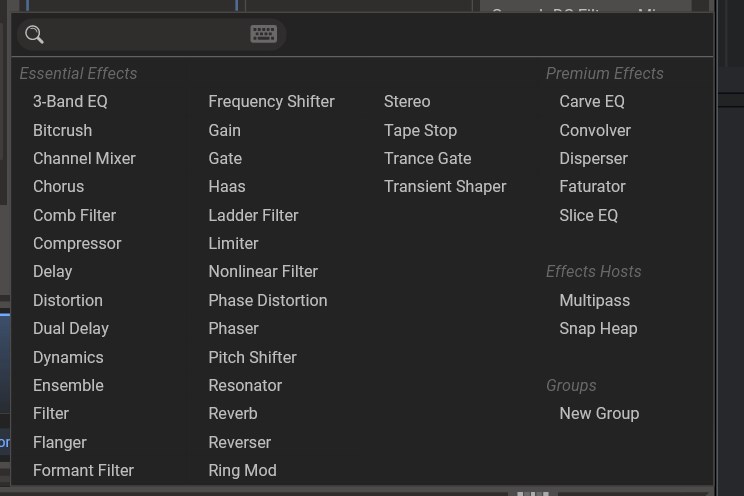Pick the Comb Filter effect
Screen dimensions: 744x496
coord(74,215)
